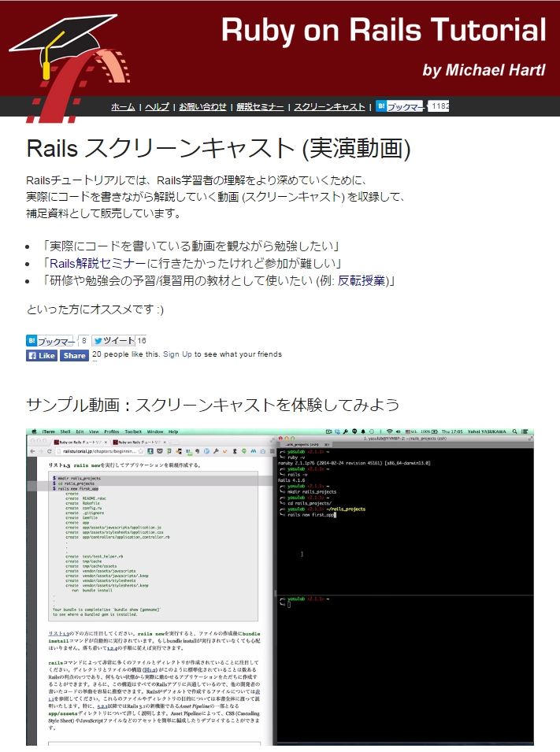This screenshot has height=752, width=560.
Task: Click the Facebook Like button
Action: 42,355
